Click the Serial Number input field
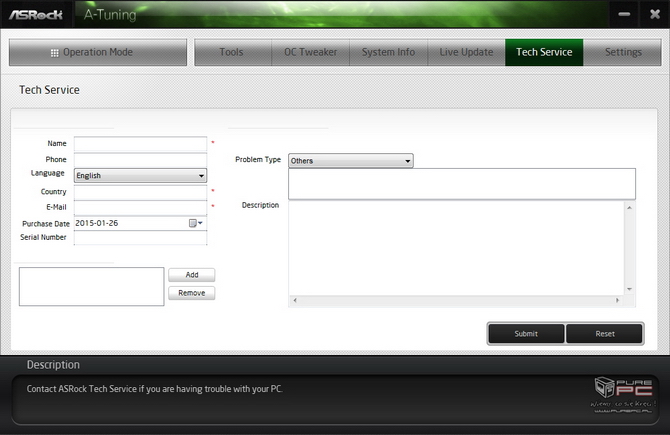Viewport: 670px width, 435px height. 141,238
